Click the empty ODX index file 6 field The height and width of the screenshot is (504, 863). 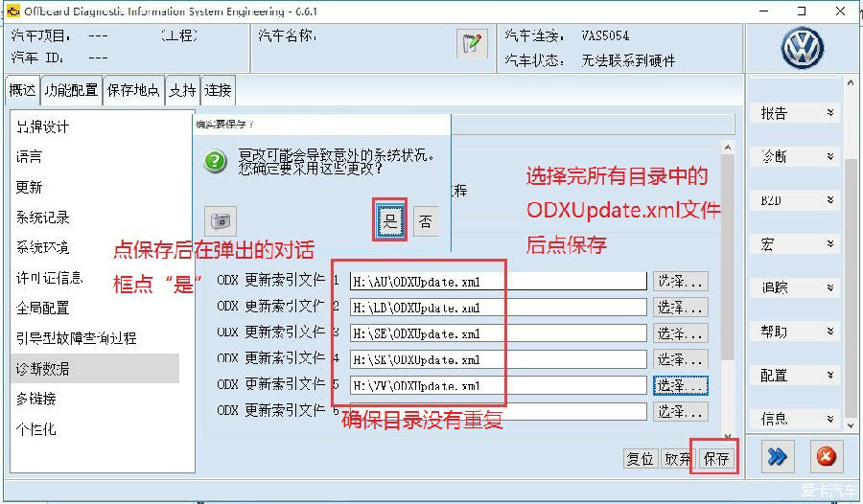coord(498,411)
